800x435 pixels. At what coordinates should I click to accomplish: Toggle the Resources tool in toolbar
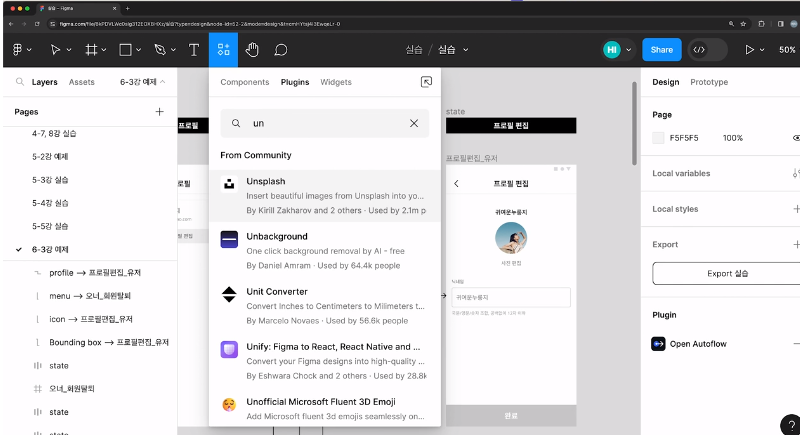tap(223, 49)
